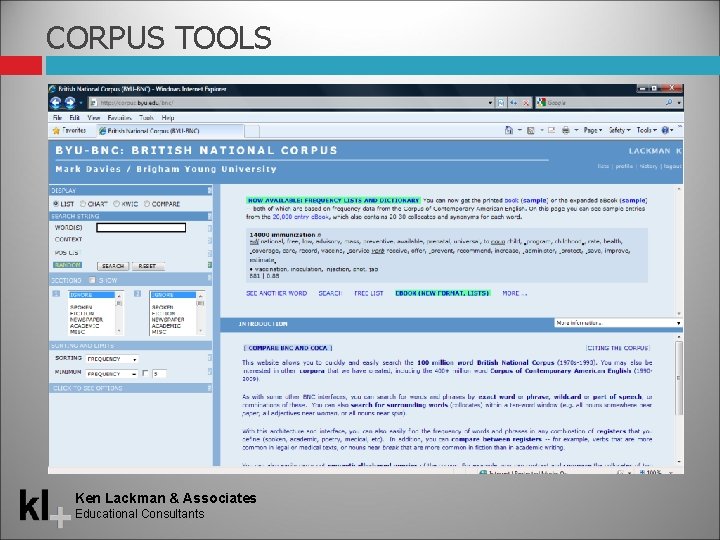
Task: Click the help icon on DISPLAY header
Action: pos(210,190)
